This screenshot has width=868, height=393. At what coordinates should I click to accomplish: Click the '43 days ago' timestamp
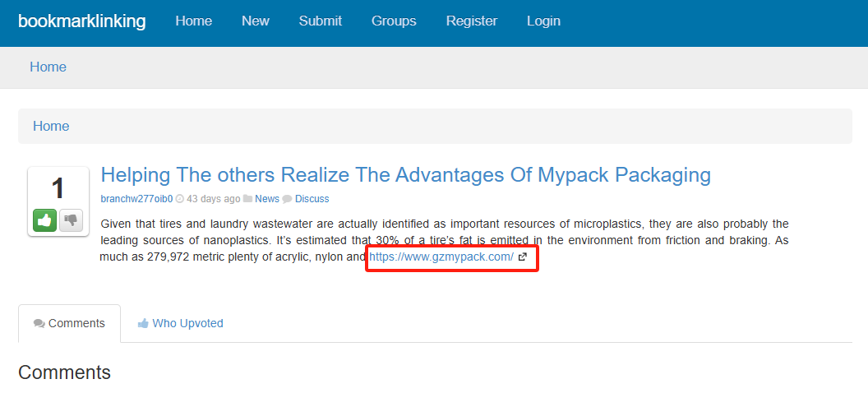(214, 199)
